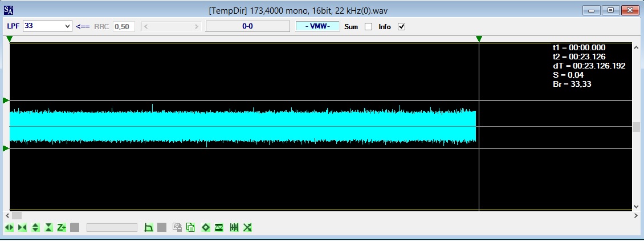The height and width of the screenshot is (241, 644).
Task: Click the Z+ zoom icon
Action: [62, 227]
